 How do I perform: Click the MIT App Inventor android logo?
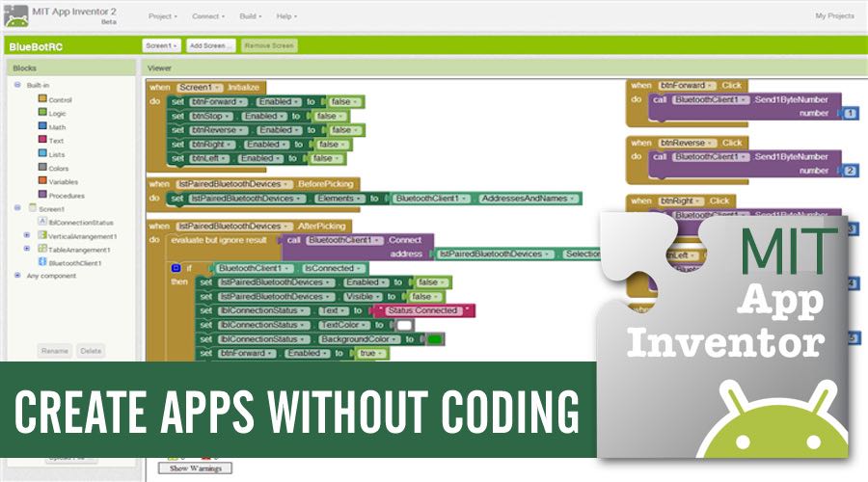pyautogui.click(x=16, y=16)
